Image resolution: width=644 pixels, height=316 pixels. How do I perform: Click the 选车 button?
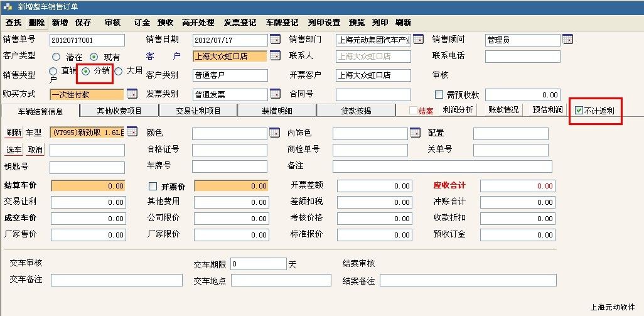14,150
